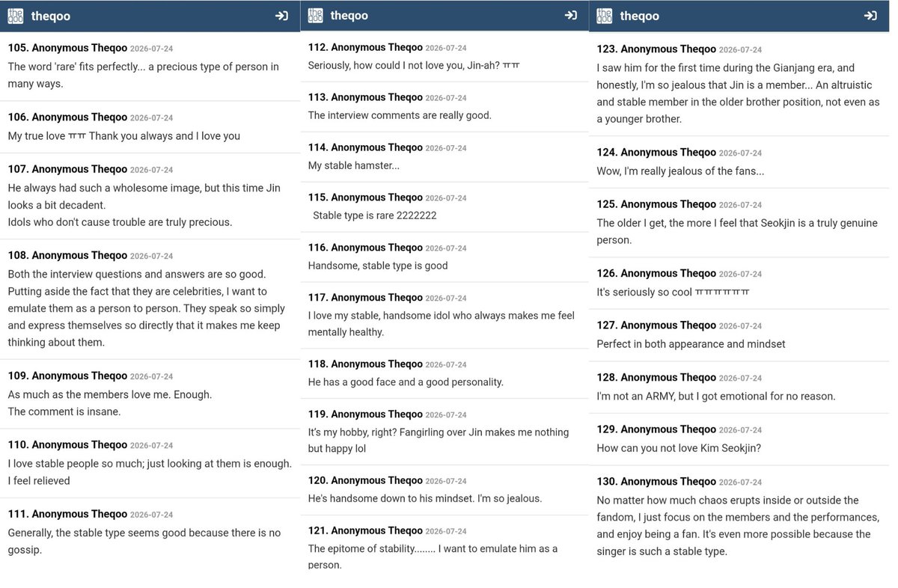Select comment 119 header
Image resolution: width=898 pixels, height=588 pixels.
click(388, 415)
